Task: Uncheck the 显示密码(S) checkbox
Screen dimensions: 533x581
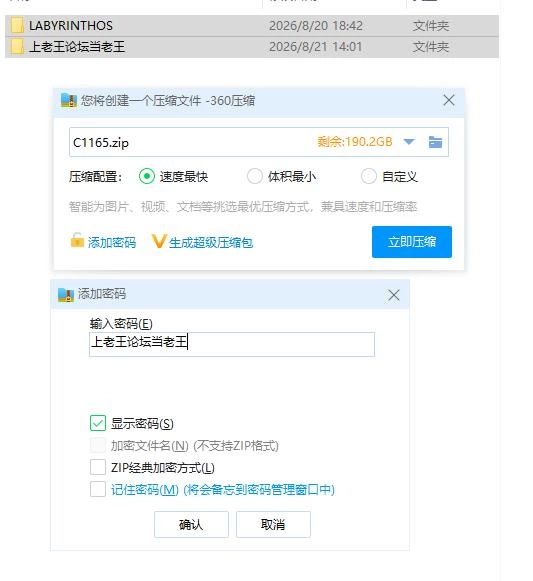Action: point(98,423)
